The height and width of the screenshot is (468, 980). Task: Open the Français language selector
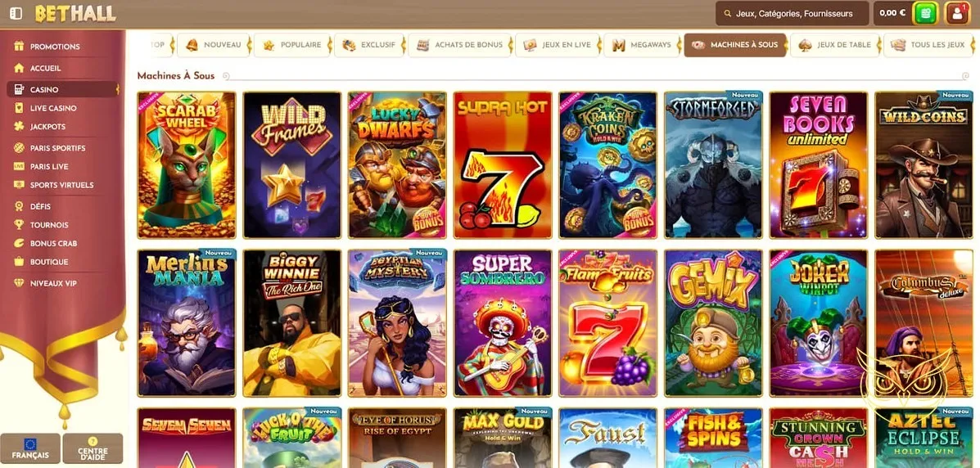coord(30,448)
